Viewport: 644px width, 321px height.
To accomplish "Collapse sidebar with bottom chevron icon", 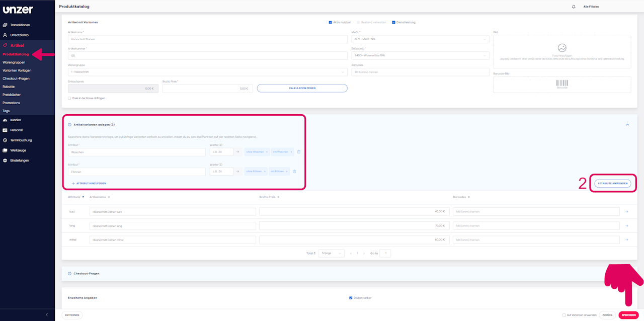I will [47, 314].
